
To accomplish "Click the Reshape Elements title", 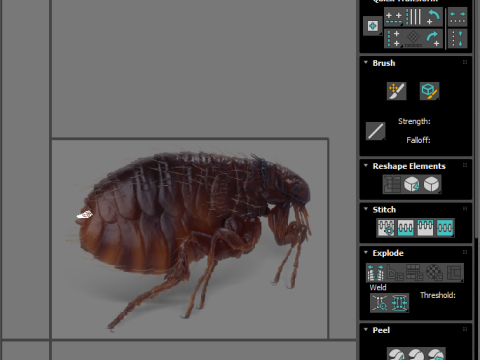I will tap(409, 166).
